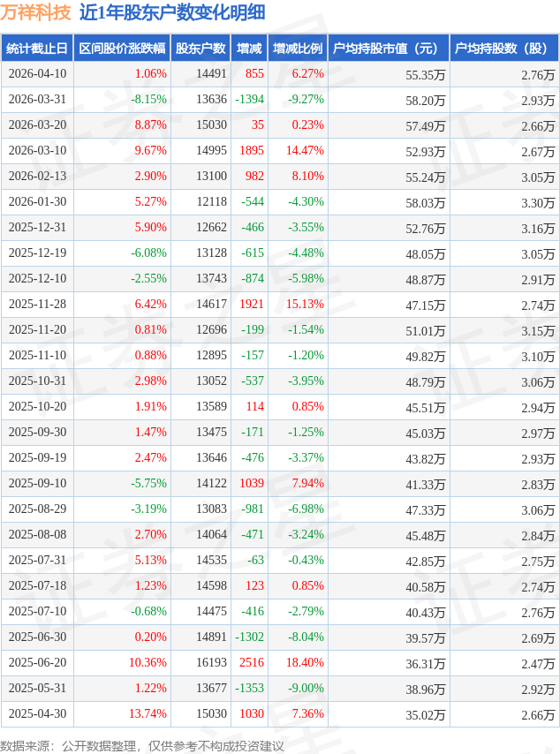Click the 区间股价涨跌幅 column header

121,49
